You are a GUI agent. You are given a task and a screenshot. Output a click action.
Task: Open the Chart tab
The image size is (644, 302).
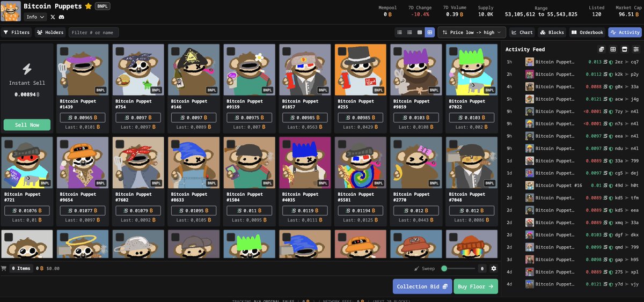[522, 32]
